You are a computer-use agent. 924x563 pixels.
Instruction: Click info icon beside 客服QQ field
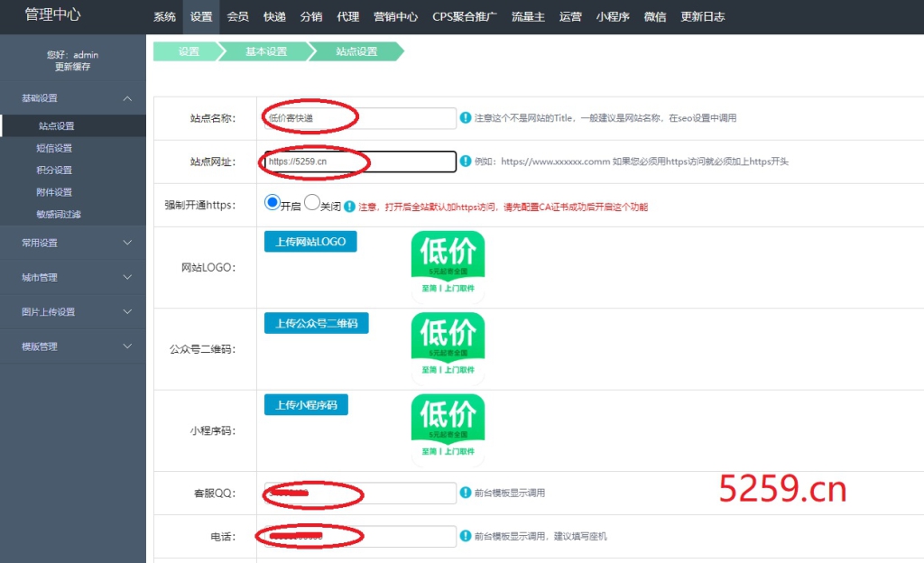click(x=465, y=493)
